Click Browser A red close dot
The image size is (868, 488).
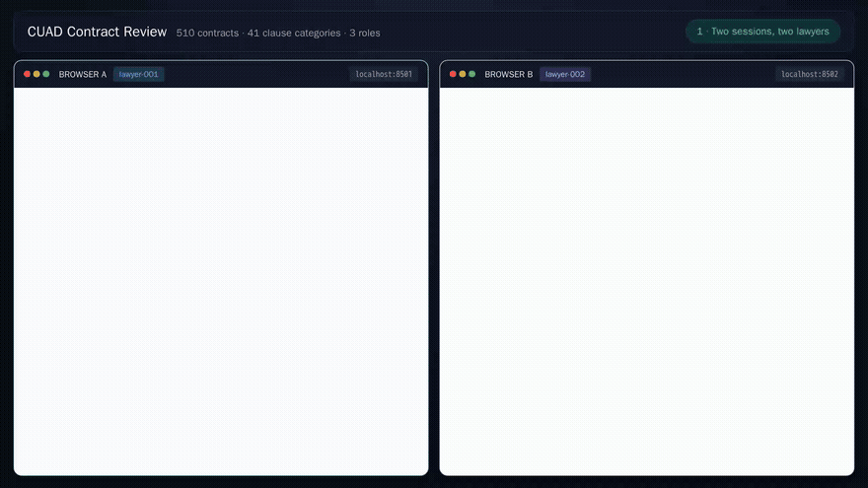pyautogui.click(x=27, y=74)
